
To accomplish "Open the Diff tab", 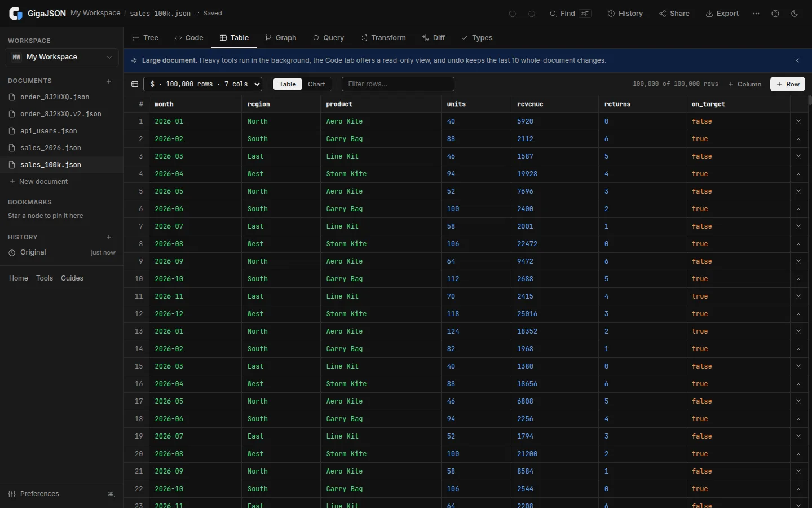I will coord(434,38).
